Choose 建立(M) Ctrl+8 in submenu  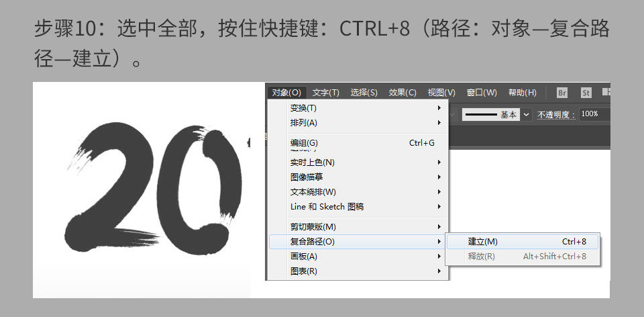coord(523,242)
